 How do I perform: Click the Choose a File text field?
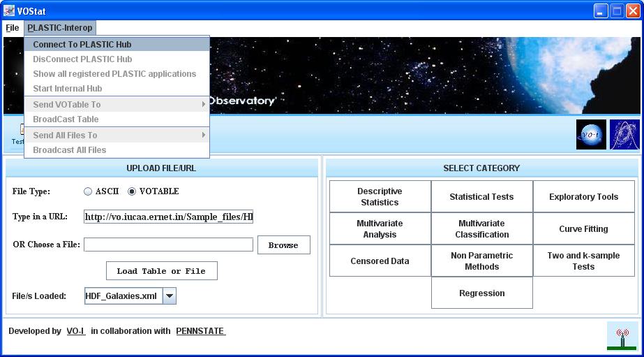(x=168, y=245)
